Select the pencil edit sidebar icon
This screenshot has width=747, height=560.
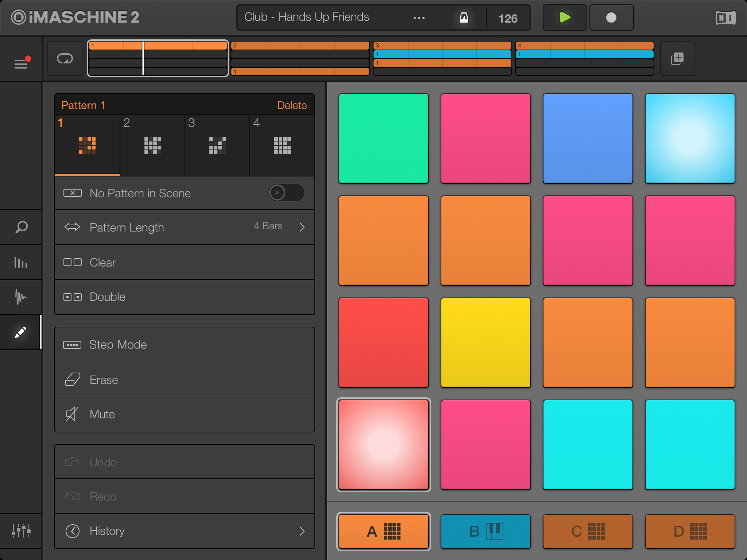click(20, 332)
